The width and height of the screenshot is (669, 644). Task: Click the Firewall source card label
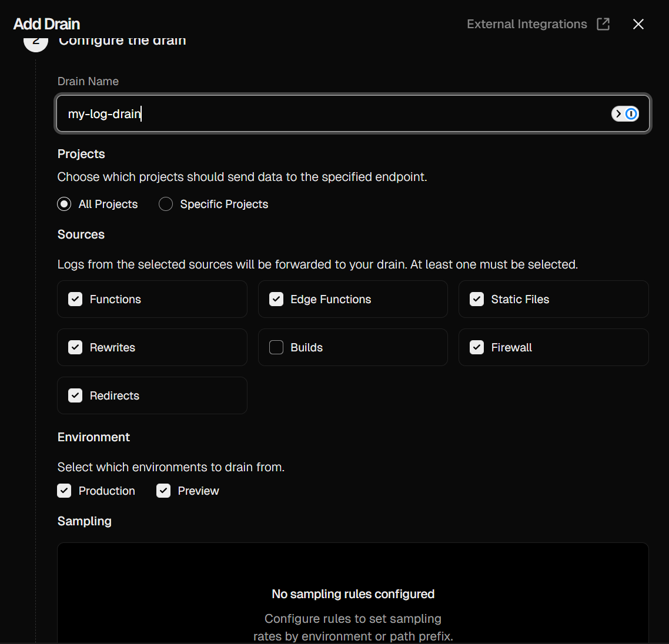click(x=511, y=347)
